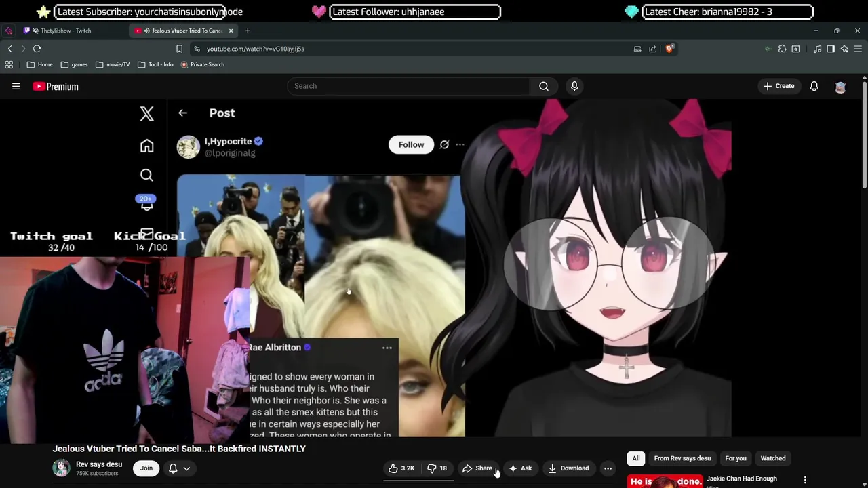Open three-dot menu on Rae Albritton quote
868x488 pixels.
coord(387,348)
